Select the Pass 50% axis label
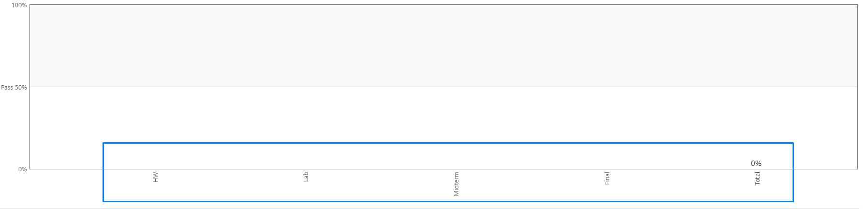 coord(14,88)
